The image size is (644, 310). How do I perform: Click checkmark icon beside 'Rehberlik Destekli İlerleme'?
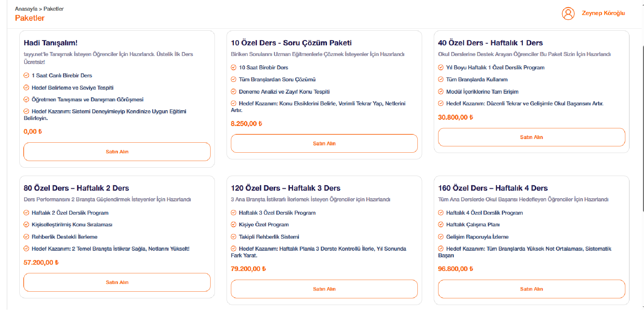point(26,237)
